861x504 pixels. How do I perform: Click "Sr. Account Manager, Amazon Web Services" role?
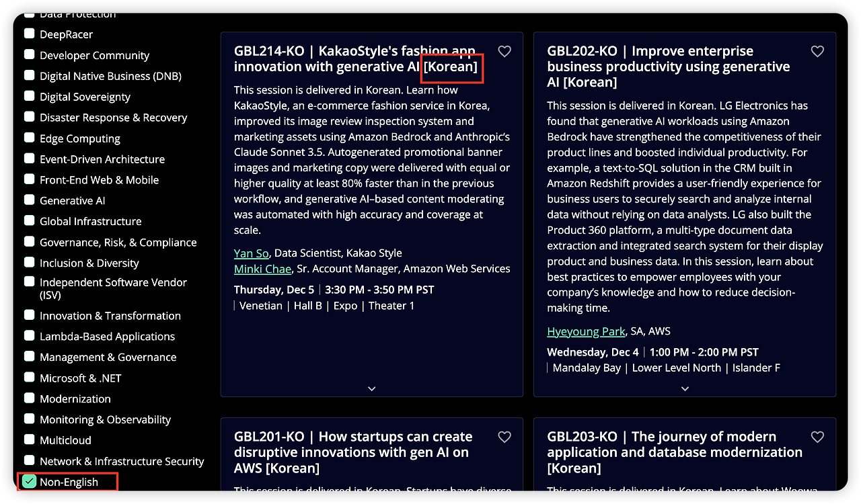click(404, 269)
